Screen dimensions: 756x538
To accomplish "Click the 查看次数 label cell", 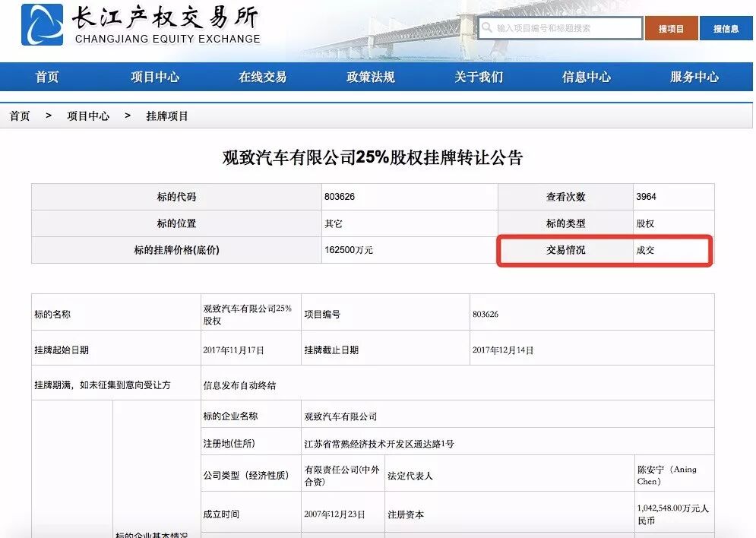I will (565, 197).
